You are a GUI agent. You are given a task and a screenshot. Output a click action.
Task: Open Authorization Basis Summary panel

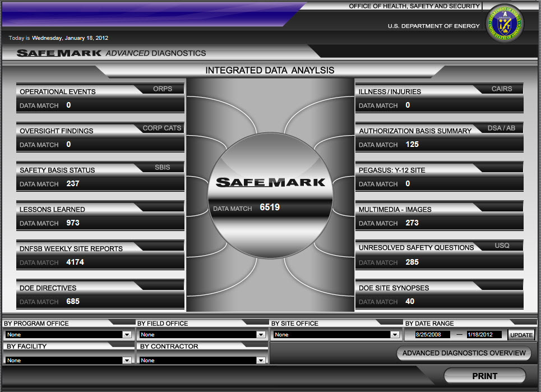[439, 137]
